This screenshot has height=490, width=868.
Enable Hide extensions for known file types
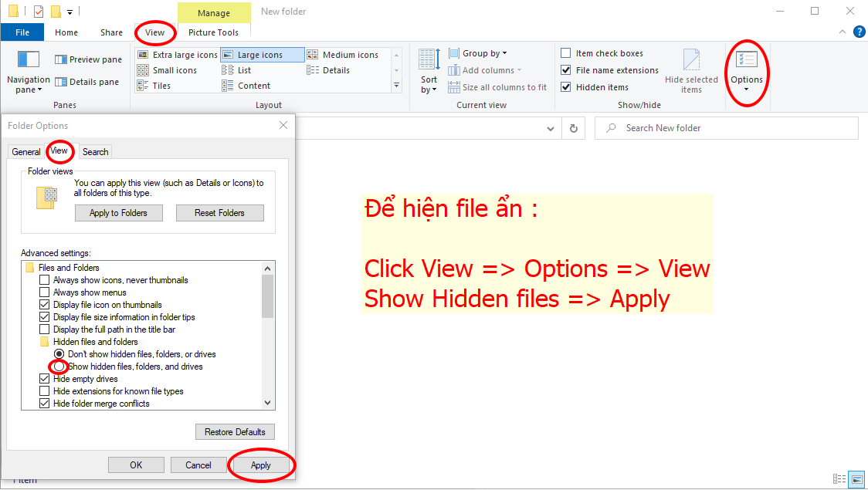click(x=45, y=391)
